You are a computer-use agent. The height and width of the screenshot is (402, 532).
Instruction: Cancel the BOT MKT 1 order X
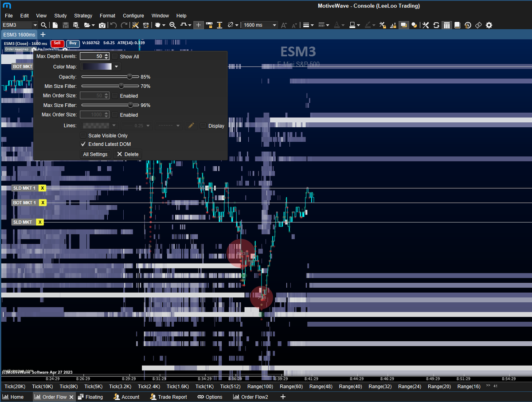[x=43, y=203]
